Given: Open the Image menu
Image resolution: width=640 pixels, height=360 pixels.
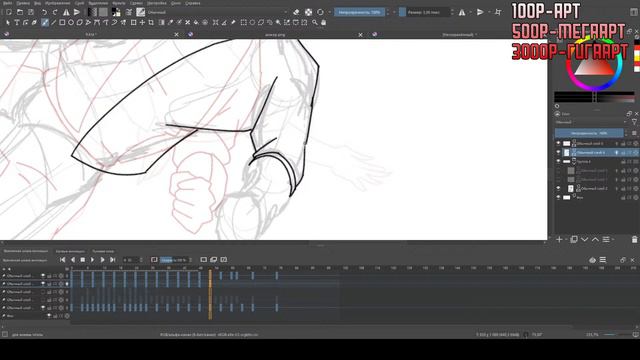Looking at the screenshot, I should coord(58,3).
